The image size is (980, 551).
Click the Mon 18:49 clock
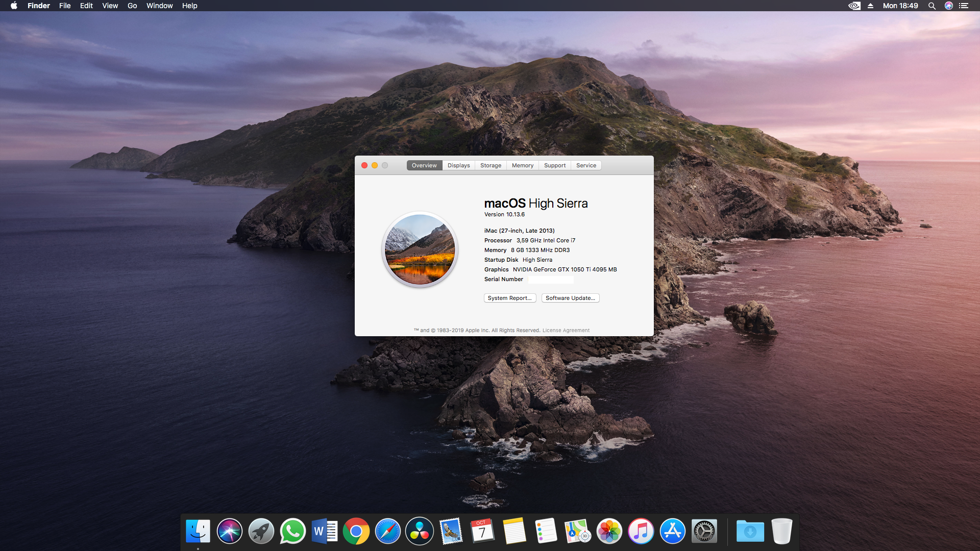[x=900, y=6]
